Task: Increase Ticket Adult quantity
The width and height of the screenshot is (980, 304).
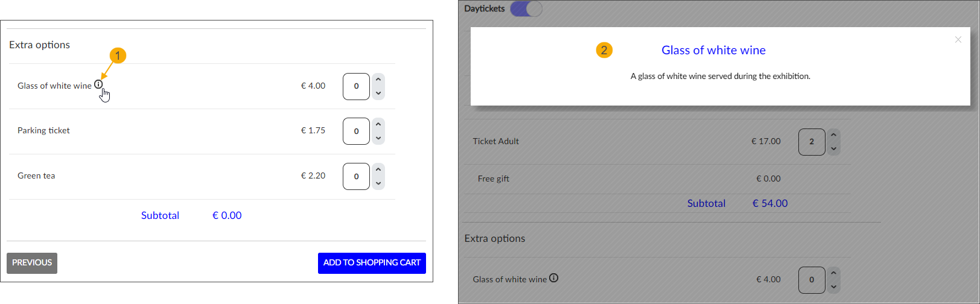Action: [833, 135]
